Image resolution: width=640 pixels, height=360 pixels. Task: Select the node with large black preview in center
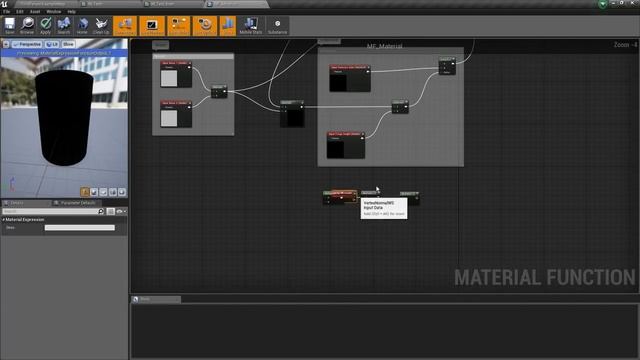tap(292, 114)
